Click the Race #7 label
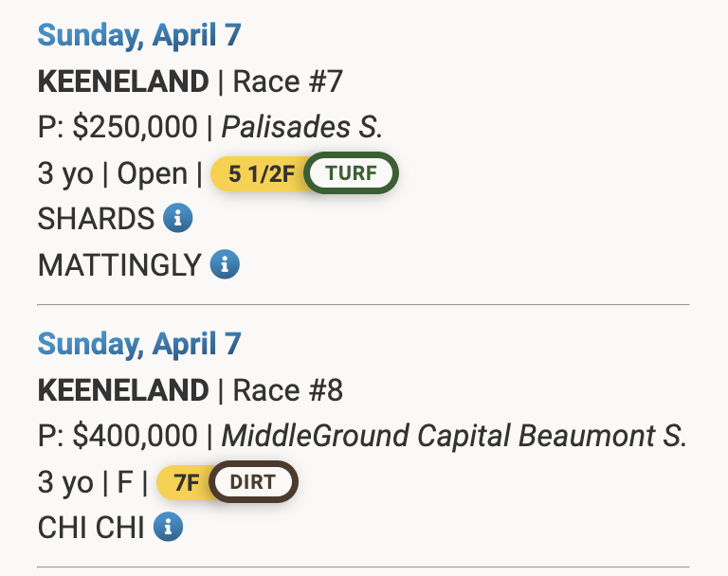Image resolution: width=728 pixels, height=576 pixels. [287, 81]
